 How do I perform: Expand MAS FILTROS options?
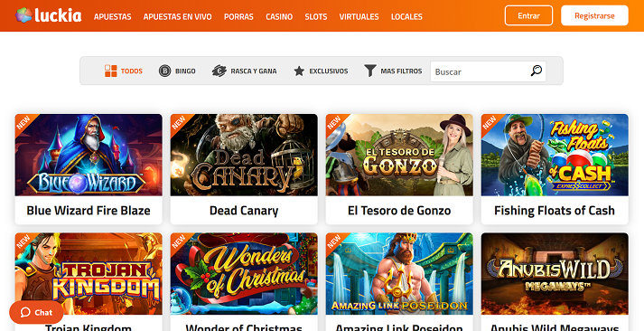tap(401, 71)
